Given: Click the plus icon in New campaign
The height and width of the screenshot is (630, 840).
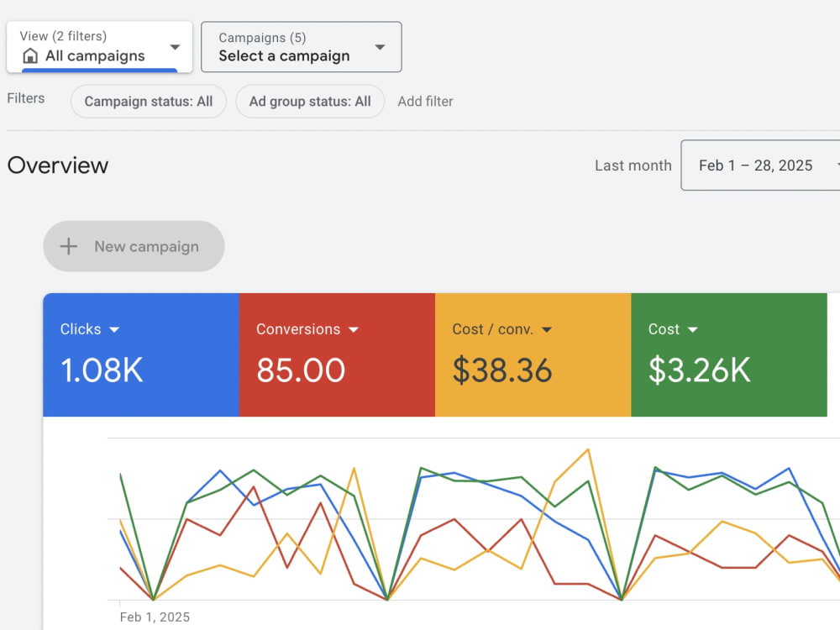Looking at the screenshot, I should (69, 246).
